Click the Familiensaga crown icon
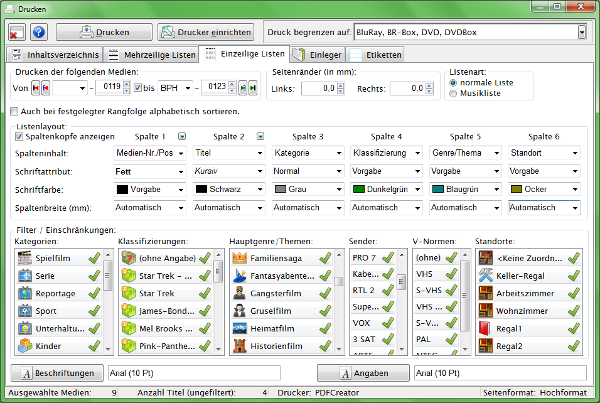 pyautogui.click(x=240, y=259)
